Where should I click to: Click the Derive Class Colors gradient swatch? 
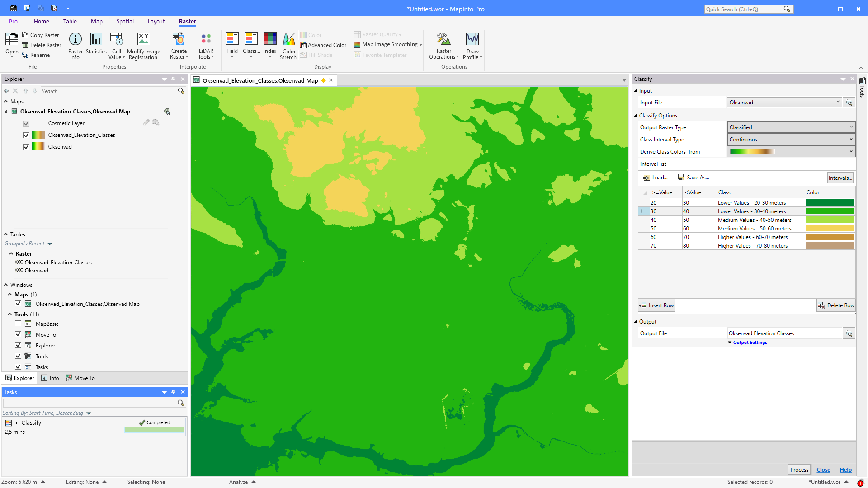click(x=752, y=151)
